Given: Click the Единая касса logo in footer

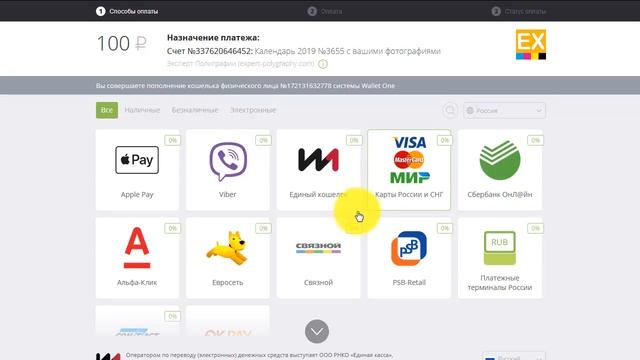Looking at the screenshot, I should (108, 356).
